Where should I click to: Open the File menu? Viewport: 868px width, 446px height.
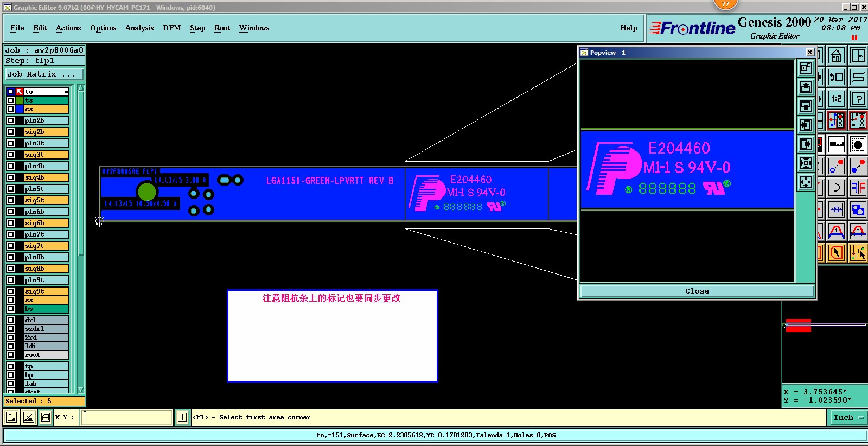coord(17,28)
